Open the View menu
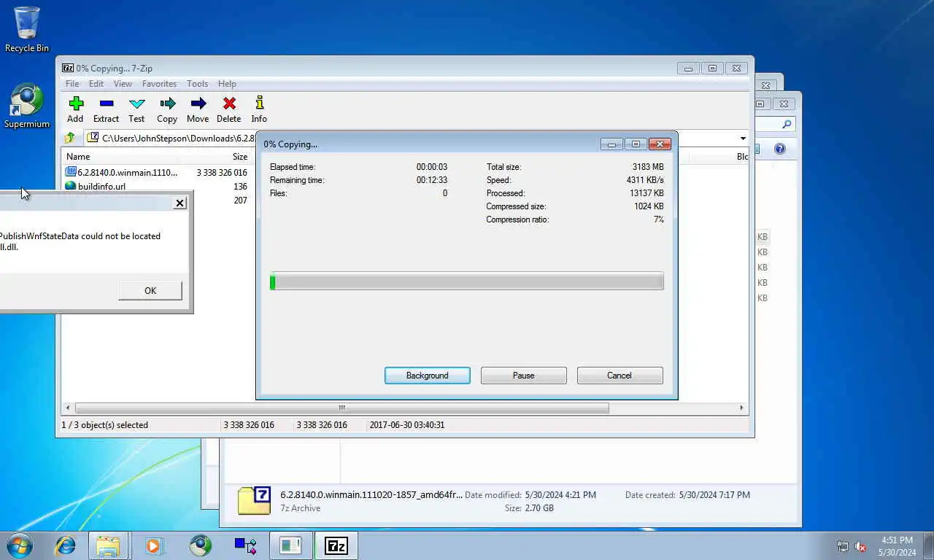This screenshot has height=560, width=934. pos(123,84)
